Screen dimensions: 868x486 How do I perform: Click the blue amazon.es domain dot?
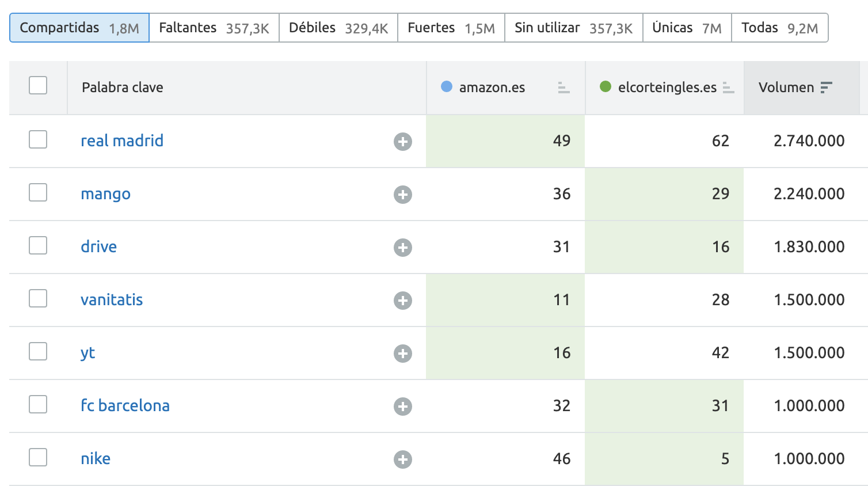click(447, 87)
